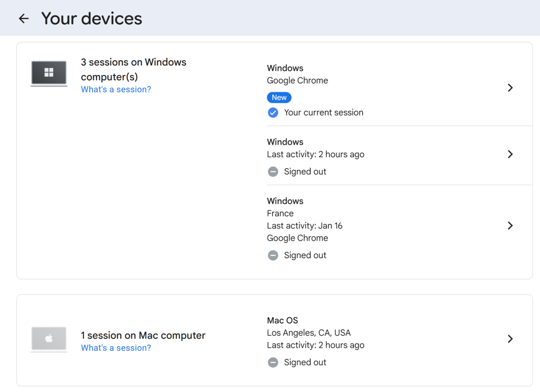The width and height of the screenshot is (540, 392).
Task: Click the "Last activity: Jan 16" text
Action: point(304,226)
